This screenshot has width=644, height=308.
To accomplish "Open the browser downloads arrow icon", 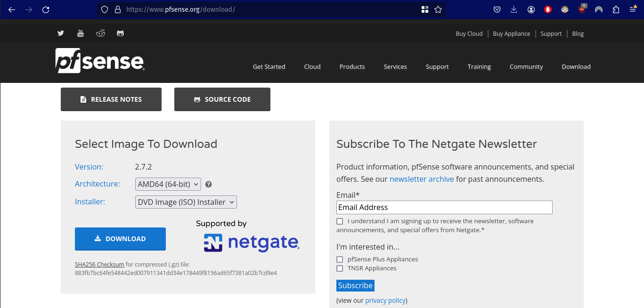I will pos(514,9).
